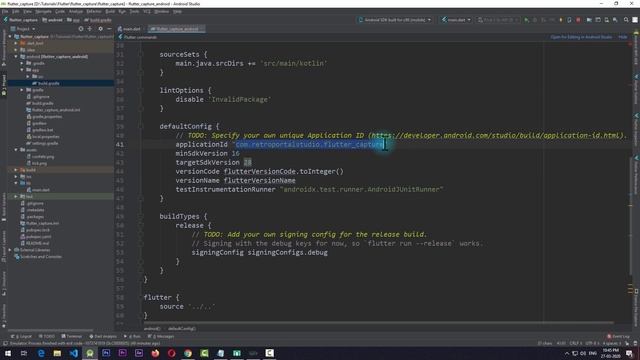Click the taskbar clock

point(611,353)
